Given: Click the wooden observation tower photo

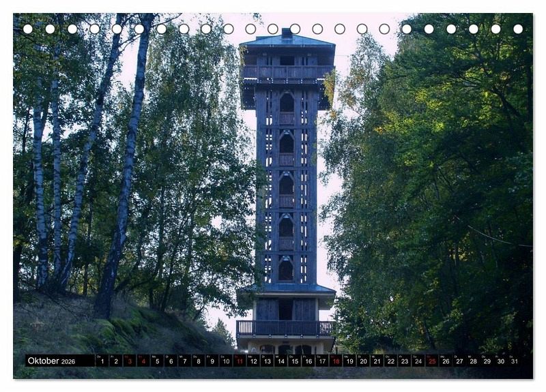Looking at the screenshot, I should 287,191.
